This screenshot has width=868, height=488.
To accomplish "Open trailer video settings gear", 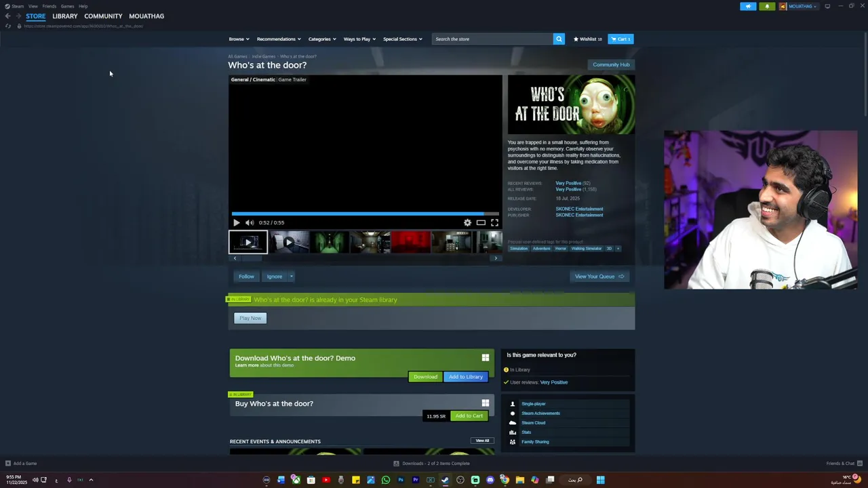I will [467, 222].
